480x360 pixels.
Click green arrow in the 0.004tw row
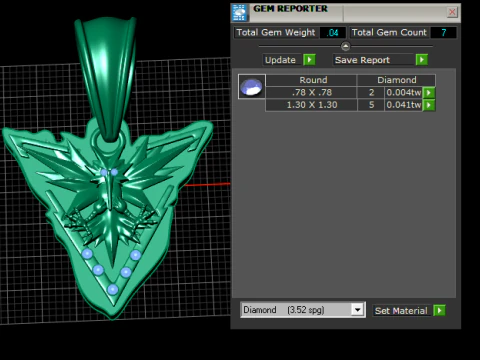[x=429, y=93]
